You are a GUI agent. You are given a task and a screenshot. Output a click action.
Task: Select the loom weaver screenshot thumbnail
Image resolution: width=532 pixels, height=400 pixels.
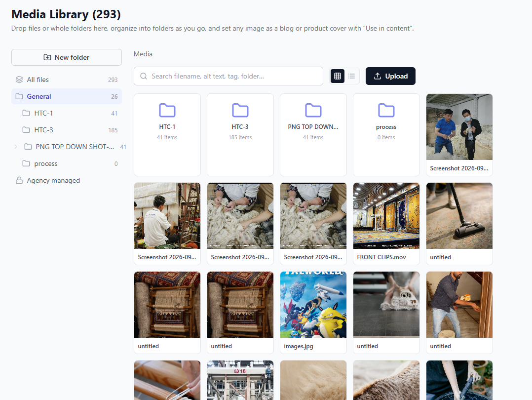pos(167,216)
